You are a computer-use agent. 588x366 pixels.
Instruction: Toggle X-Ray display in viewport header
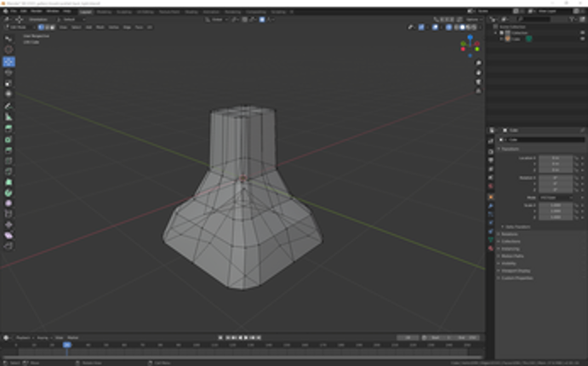tap(449, 27)
